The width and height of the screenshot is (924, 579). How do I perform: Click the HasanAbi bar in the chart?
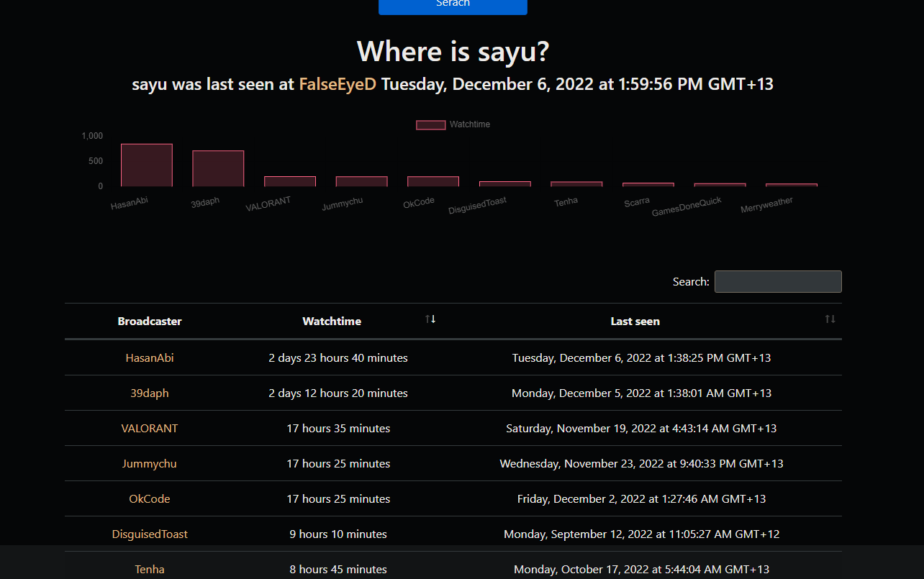tap(147, 165)
